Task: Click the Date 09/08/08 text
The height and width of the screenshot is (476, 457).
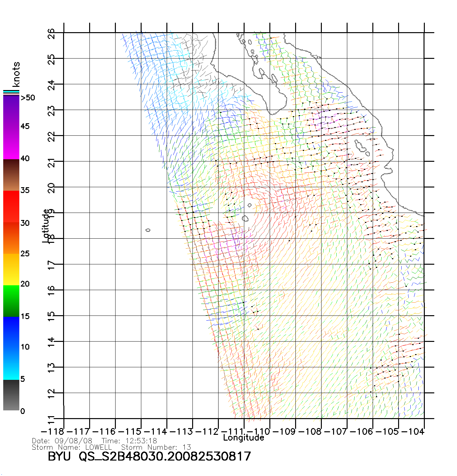Action: (x=62, y=441)
